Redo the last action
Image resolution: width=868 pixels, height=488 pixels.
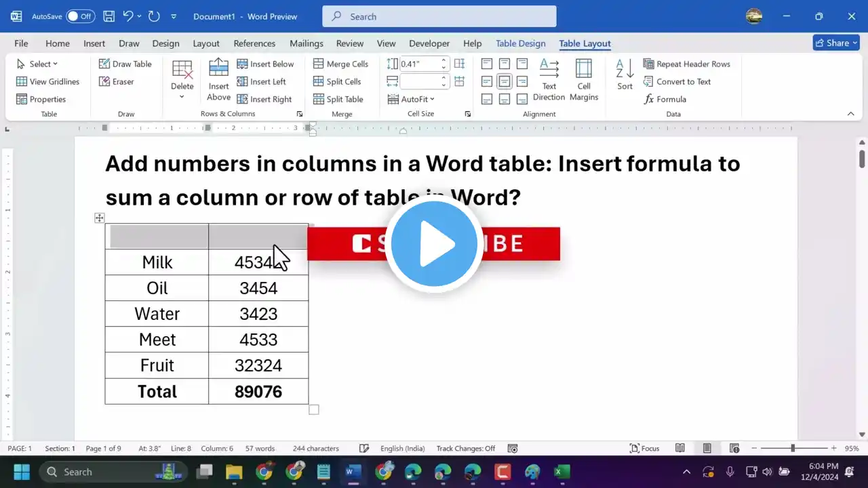[154, 16]
